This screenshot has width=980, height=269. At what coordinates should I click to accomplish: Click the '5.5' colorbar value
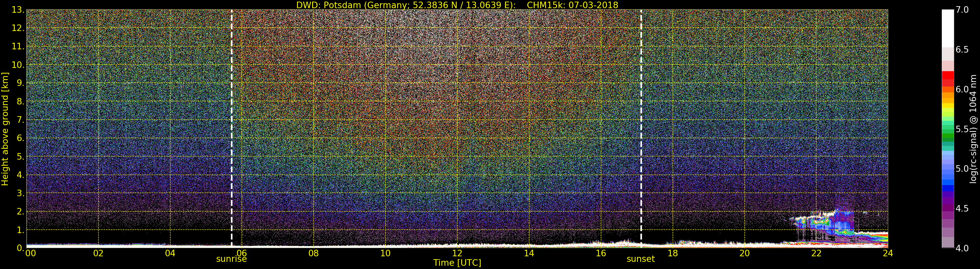(962, 129)
